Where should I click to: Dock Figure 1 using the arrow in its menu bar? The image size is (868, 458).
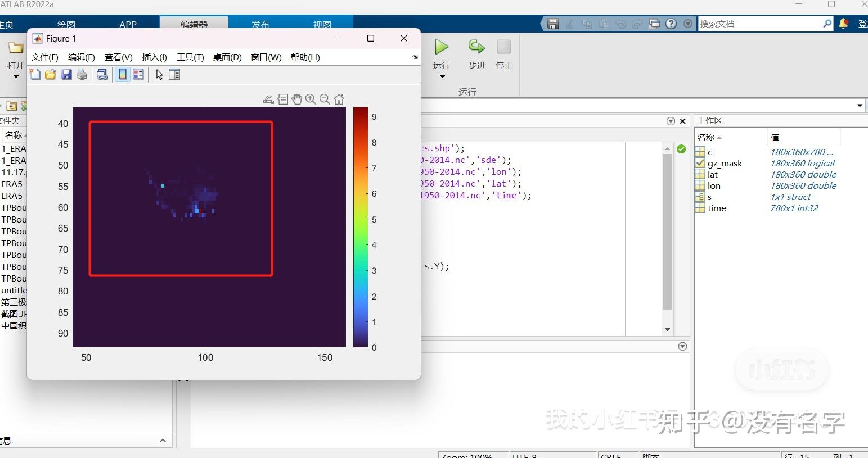[415, 57]
